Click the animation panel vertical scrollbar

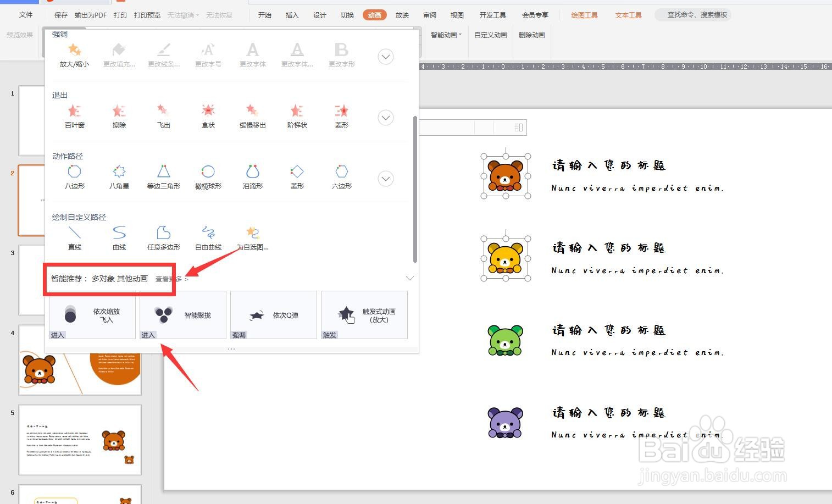(x=415, y=189)
